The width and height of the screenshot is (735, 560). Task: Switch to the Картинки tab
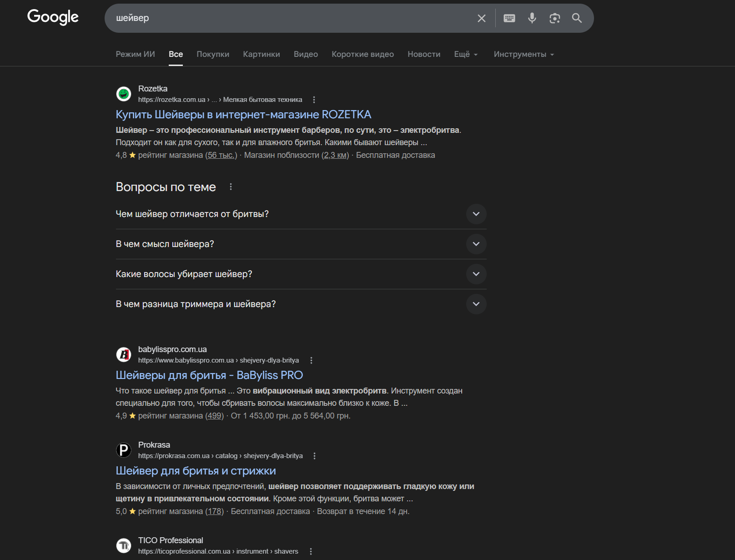pyautogui.click(x=262, y=55)
